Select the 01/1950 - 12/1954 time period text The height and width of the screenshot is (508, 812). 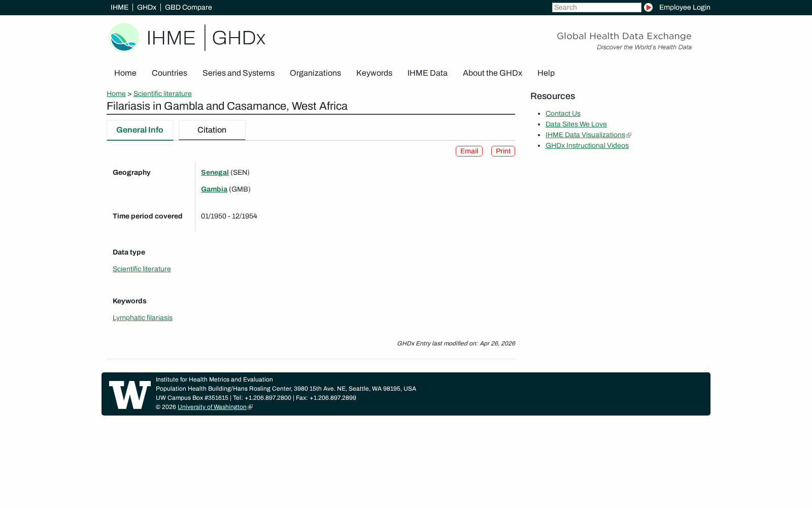[229, 216]
